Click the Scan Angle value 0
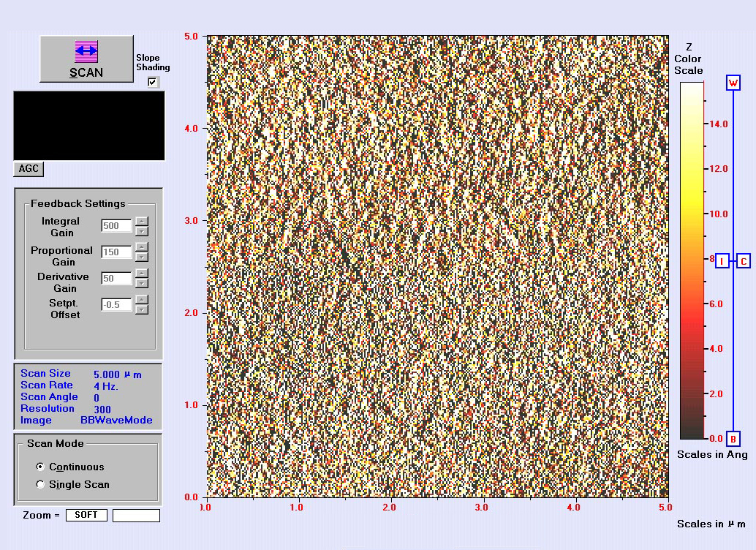756x550 pixels. pos(97,398)
